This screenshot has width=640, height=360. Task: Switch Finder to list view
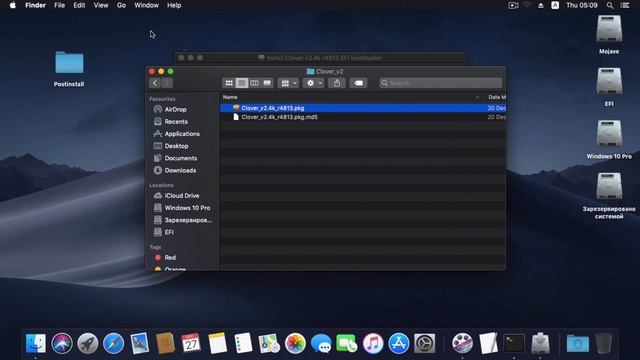click(242, 83)
